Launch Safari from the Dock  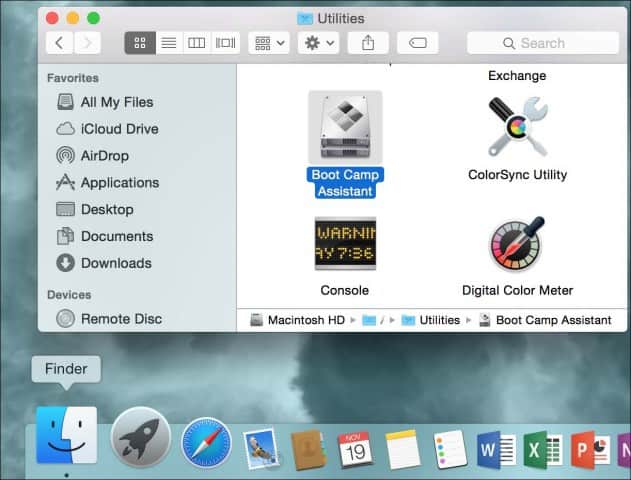[206, 443]
